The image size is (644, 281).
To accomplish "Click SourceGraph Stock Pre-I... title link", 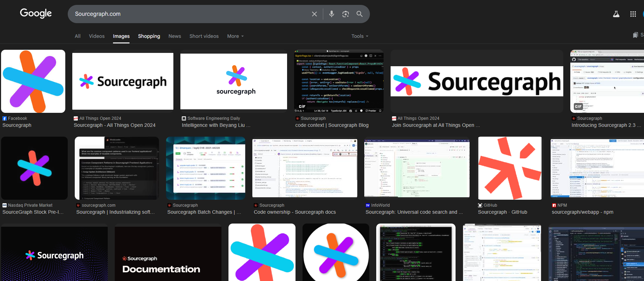I will pos(33,212).
